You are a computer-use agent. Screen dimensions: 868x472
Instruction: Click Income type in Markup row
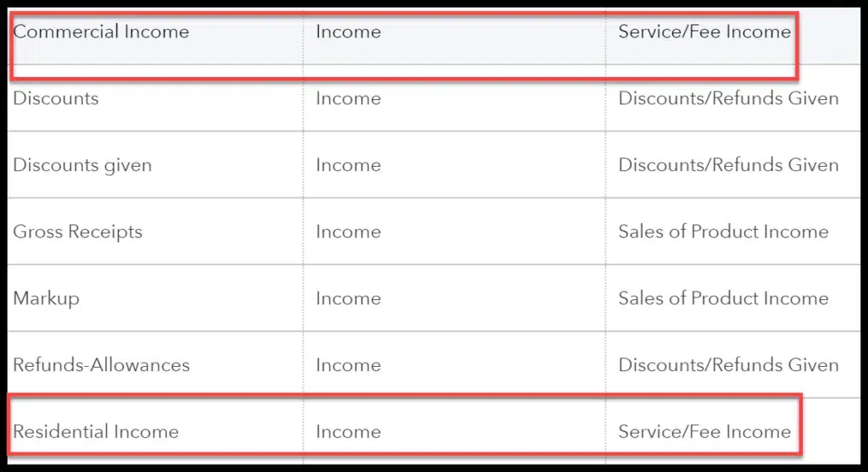[x=348, y=299]
